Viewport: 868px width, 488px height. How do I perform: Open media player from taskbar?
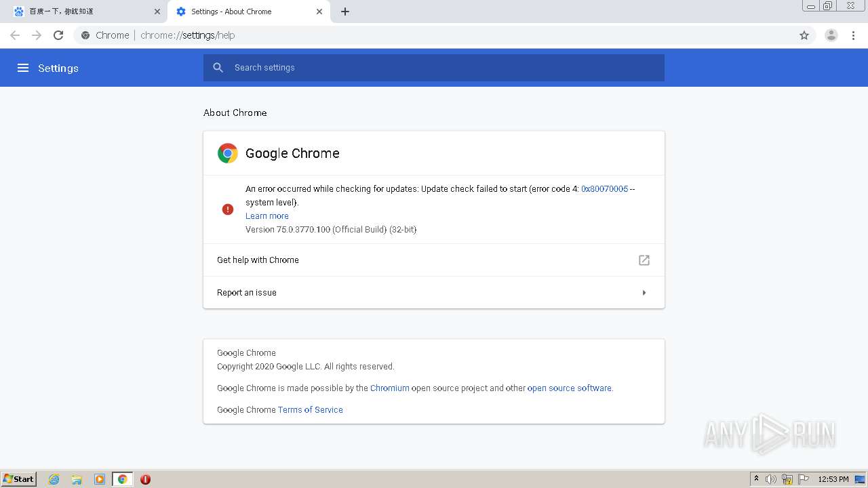pos(100,479)
